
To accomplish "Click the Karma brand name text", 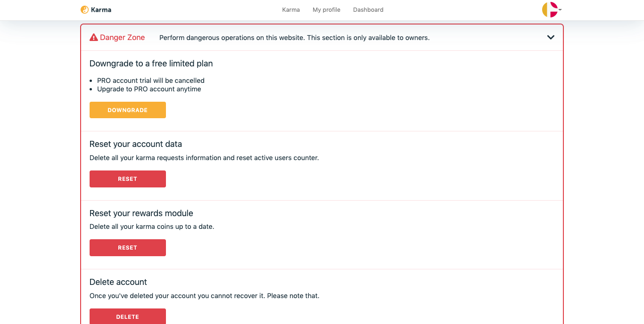I will coord(101,9).
